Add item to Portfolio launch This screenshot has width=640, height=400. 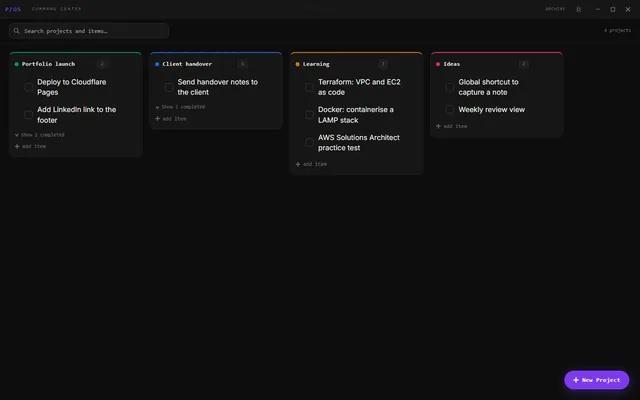(x=30, y=146)
